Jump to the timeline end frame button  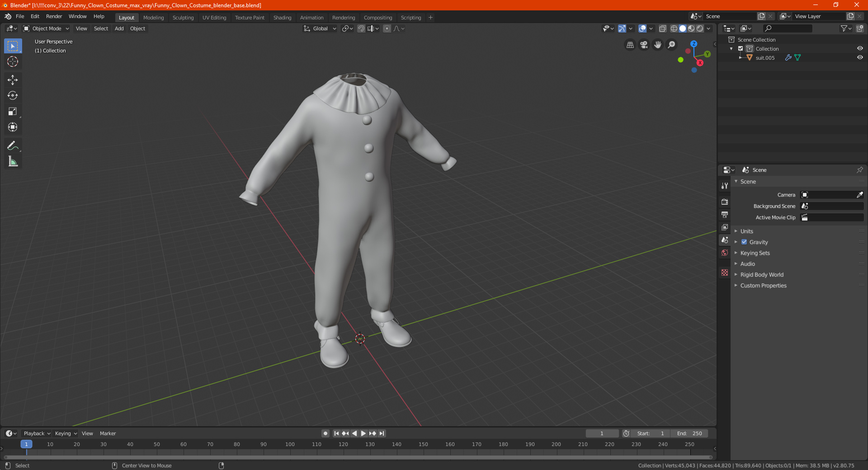coord(382,433)
